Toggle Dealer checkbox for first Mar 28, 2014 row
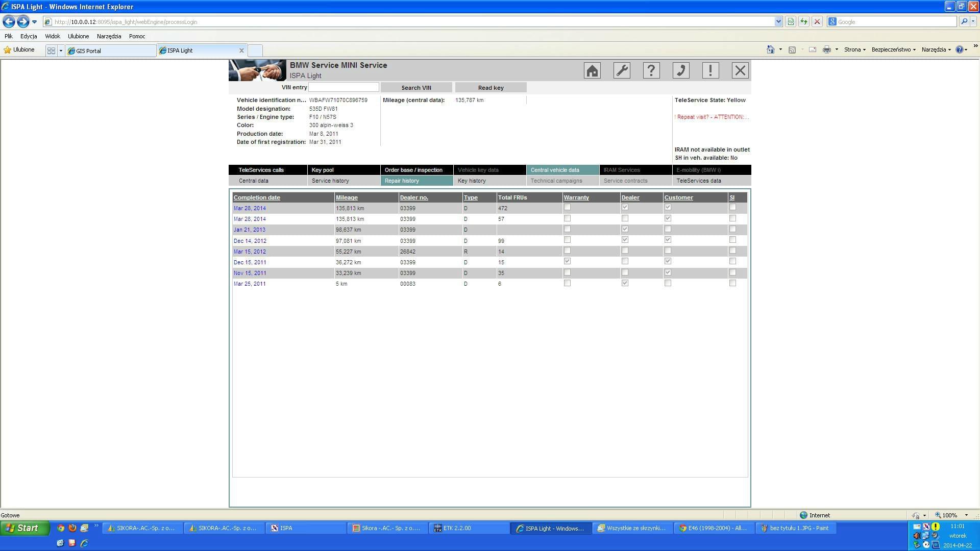The height and width of the screenshot is (551, 980). [625, 207]
